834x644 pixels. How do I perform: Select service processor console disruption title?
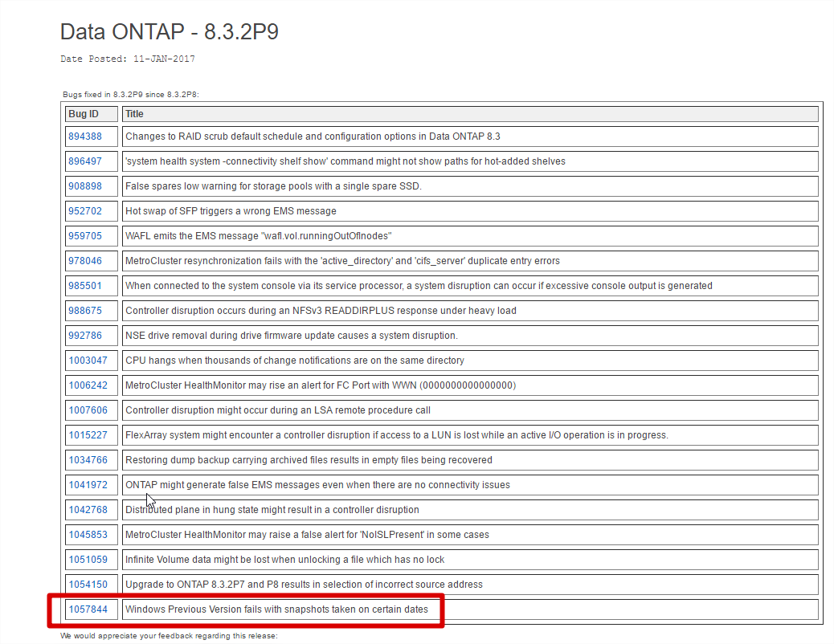tap(419, 286)
